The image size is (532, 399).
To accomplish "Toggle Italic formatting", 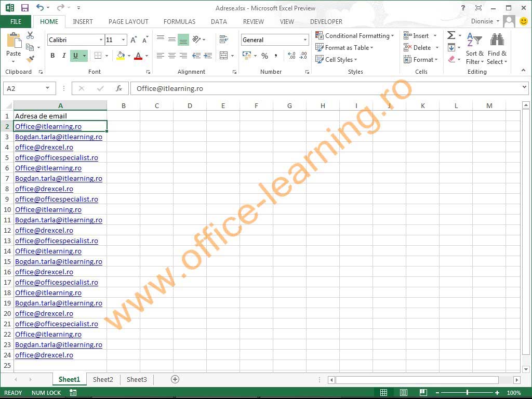I will click(64, 56).
